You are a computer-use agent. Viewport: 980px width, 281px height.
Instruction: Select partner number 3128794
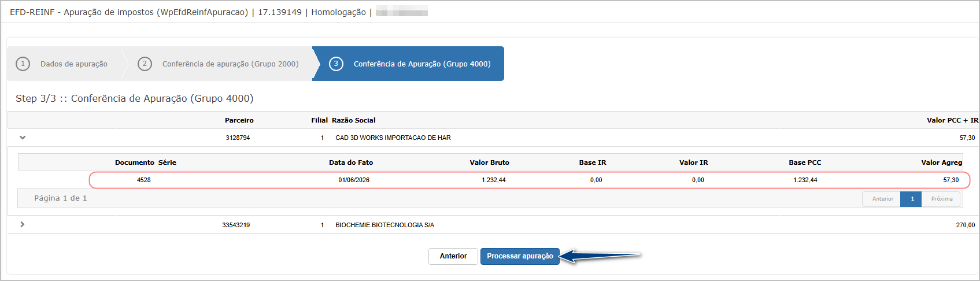click(238, 138)
